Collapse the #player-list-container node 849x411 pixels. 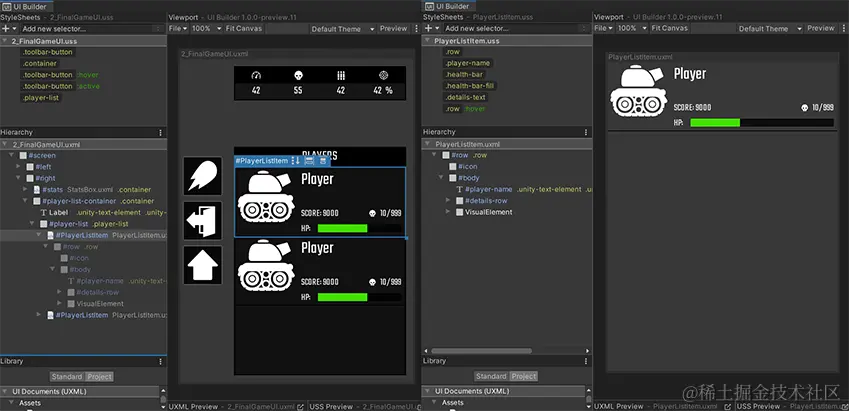point(25,201)
